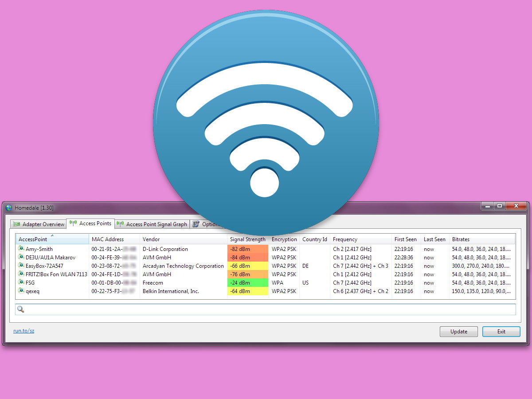
Task: Sort by Encryption column header
Action: click(x=284, y=239)
